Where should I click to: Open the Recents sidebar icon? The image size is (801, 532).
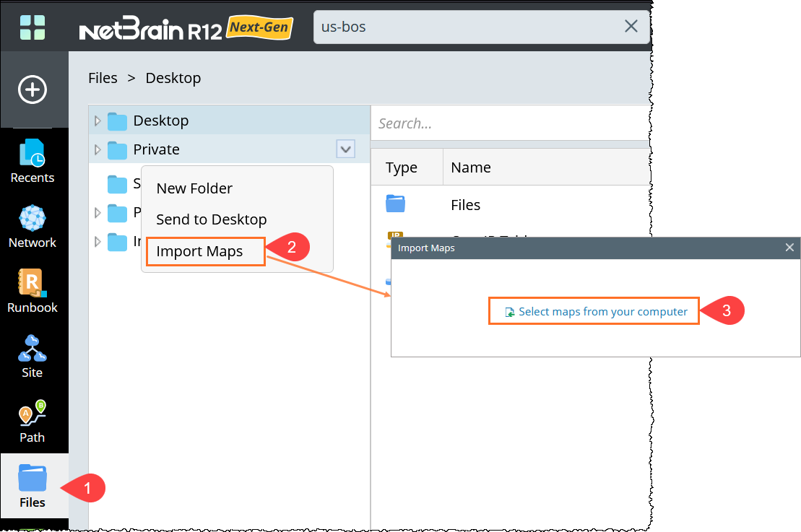[33, 160]
